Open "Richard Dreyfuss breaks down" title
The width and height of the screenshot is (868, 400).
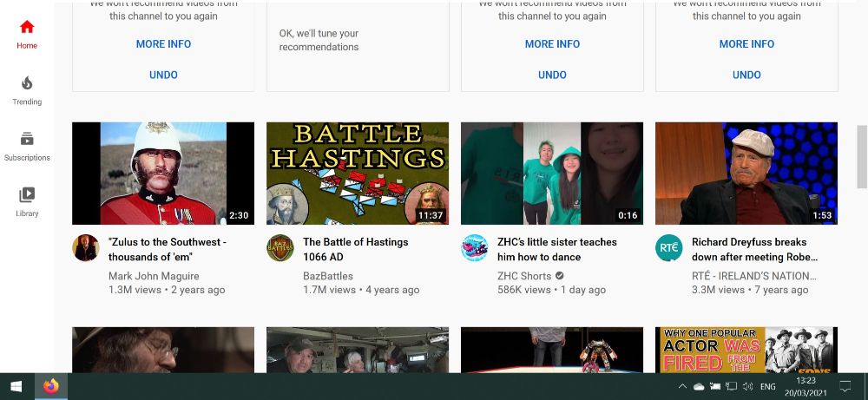(x=754, y=250)
